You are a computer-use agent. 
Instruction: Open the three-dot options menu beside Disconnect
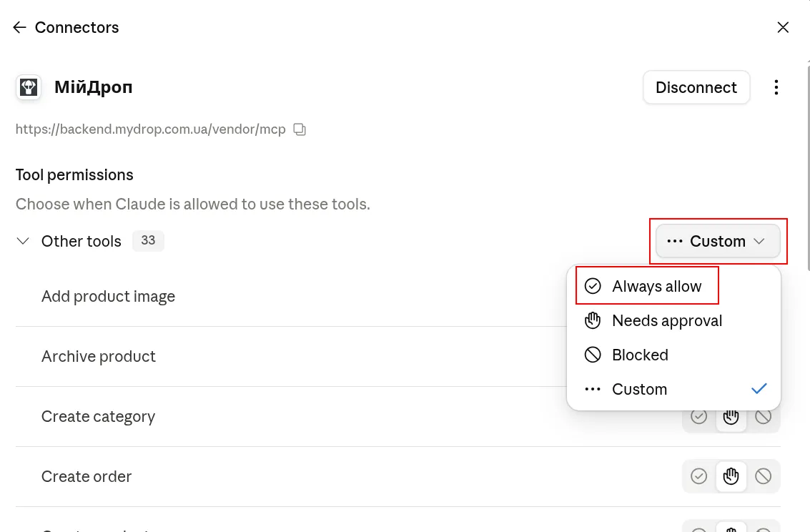click(x=776, y=87)
